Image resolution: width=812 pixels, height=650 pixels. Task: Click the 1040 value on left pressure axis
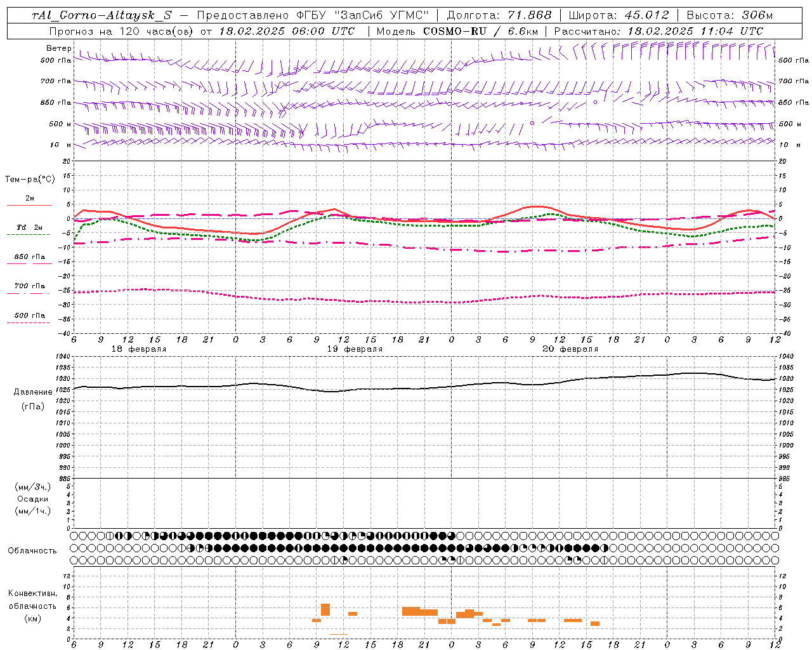click(x=63, y=357)
